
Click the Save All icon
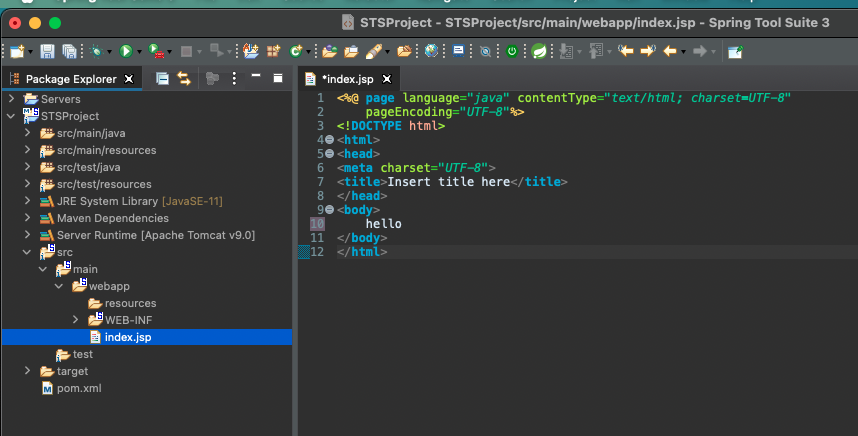pos(69,51)
